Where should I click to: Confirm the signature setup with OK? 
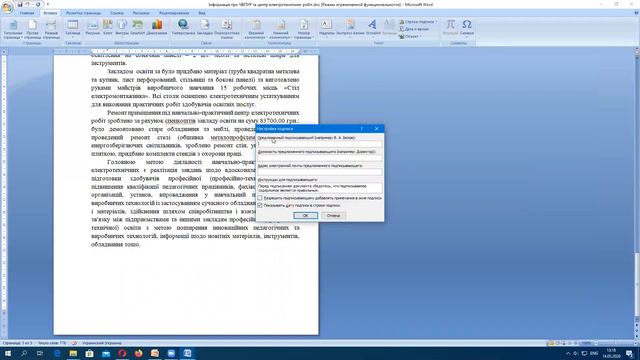tap(305, 215)
